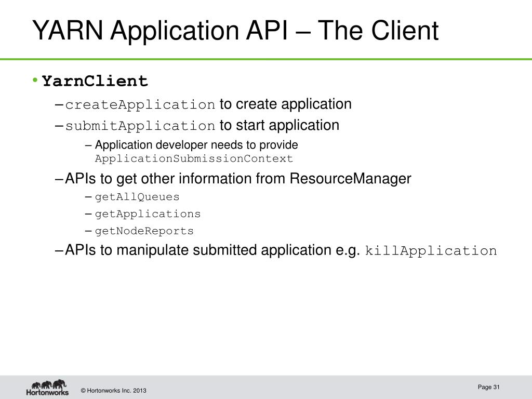Click the phrase 'to start application'
Screen dimensions: 532x399
[x=279, y=125]
